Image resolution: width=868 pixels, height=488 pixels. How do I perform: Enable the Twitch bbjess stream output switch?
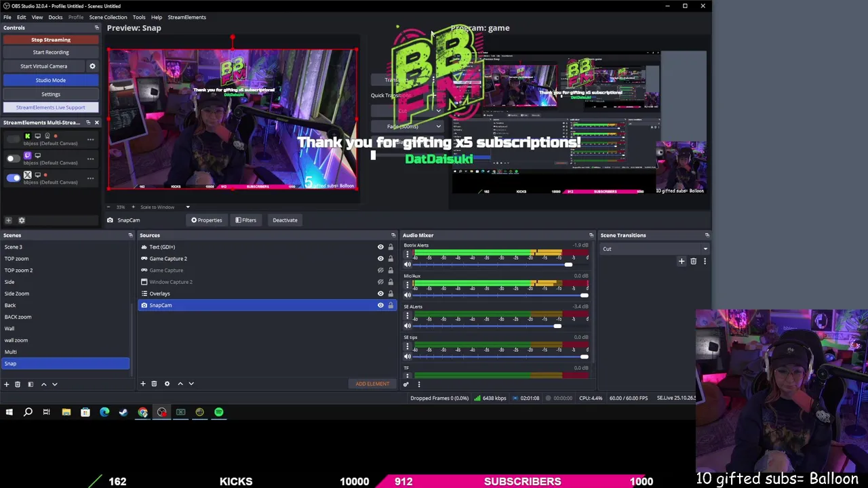pos(13,159)
